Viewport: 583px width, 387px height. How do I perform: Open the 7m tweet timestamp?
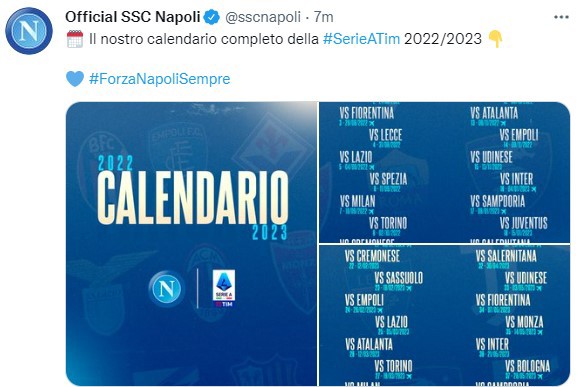pos(323,17)
